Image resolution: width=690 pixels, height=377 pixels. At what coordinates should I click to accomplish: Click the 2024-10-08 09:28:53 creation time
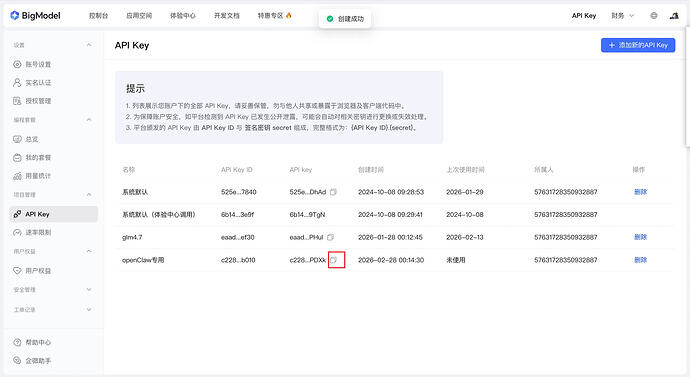[x=391, y=192]
